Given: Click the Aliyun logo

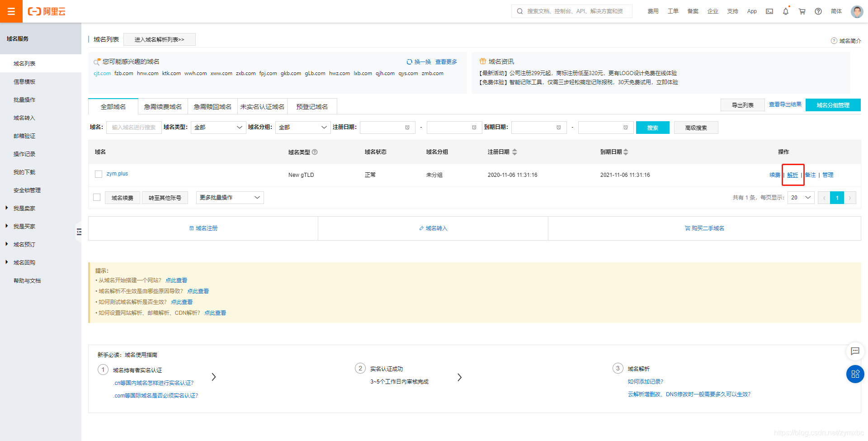Looking at the screenshot, I should (x=47, y=11).
